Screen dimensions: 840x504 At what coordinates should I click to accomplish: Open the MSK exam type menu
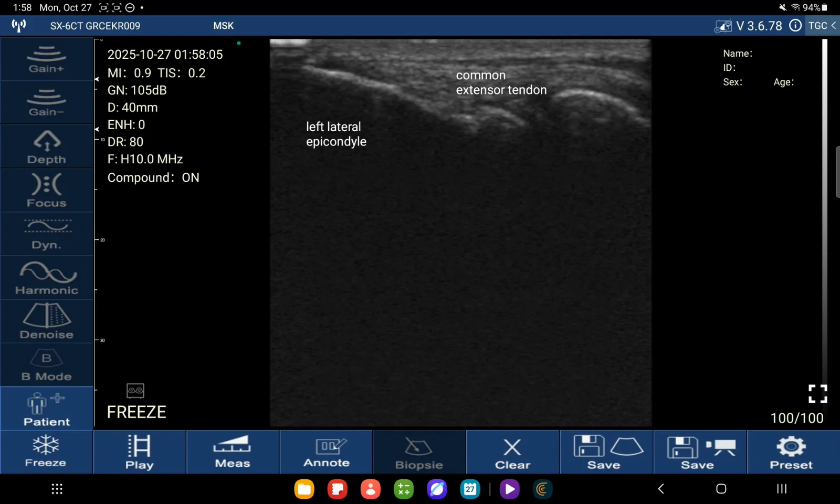coord(224,26)
